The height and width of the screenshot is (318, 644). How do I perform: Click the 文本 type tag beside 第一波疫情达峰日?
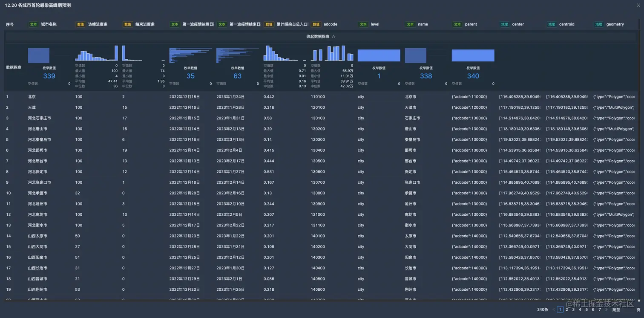point(175,24)
